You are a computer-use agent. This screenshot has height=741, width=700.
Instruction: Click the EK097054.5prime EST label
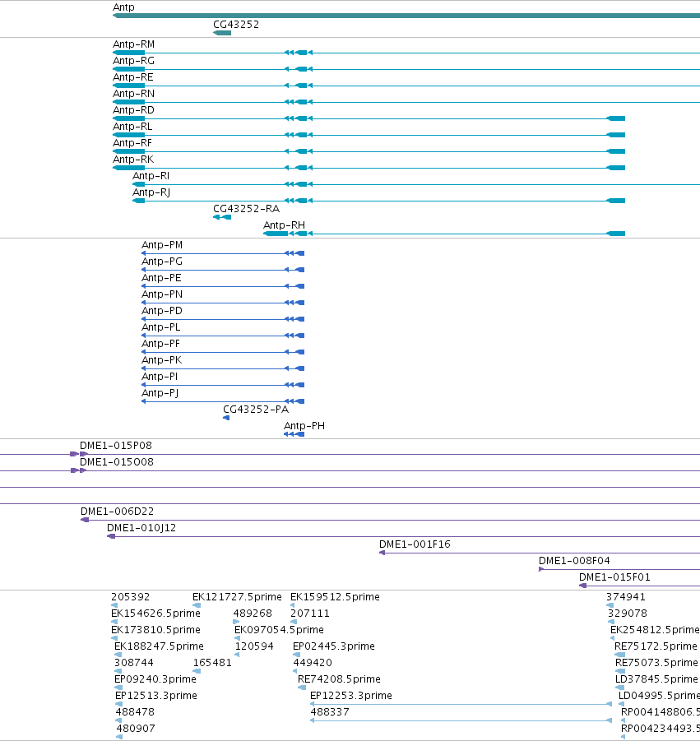coord(280,630)
